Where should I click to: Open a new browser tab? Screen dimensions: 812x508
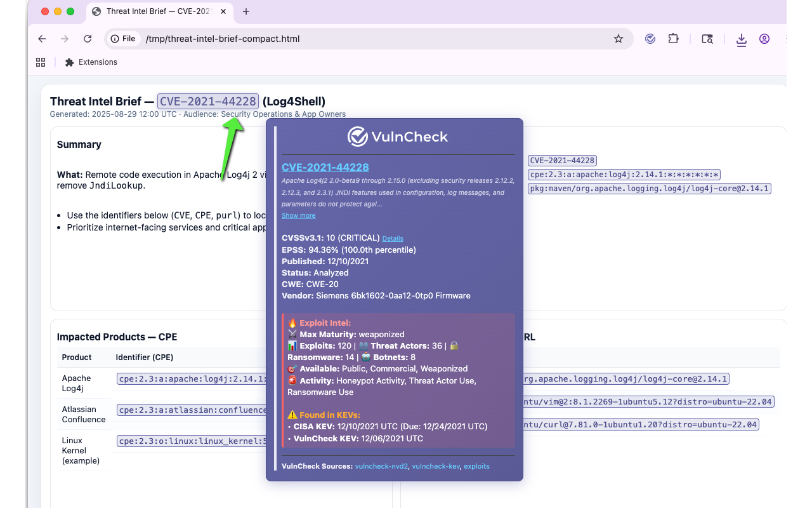pos(246,11)
